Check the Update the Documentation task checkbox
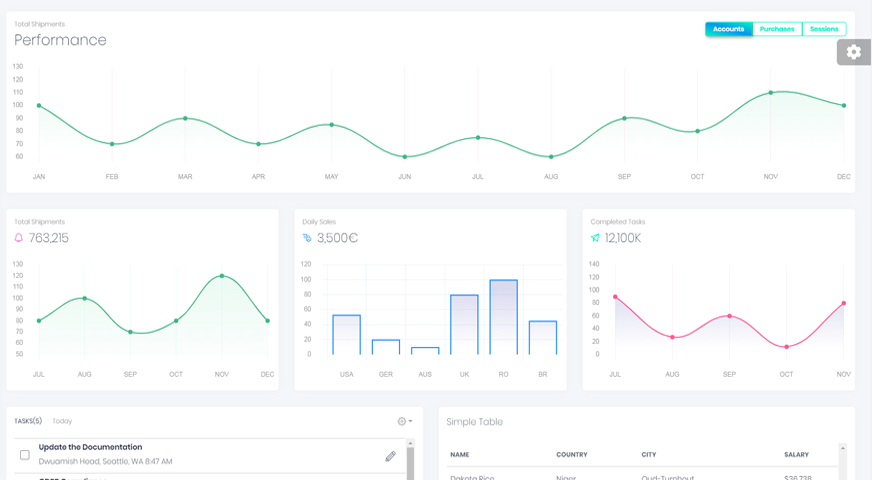 click(x=25, y=455)
